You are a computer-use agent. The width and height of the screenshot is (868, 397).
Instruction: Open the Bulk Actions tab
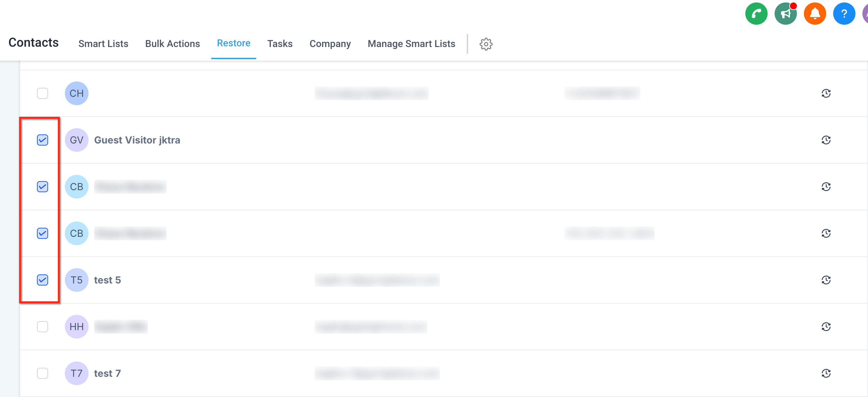point(173,44)
